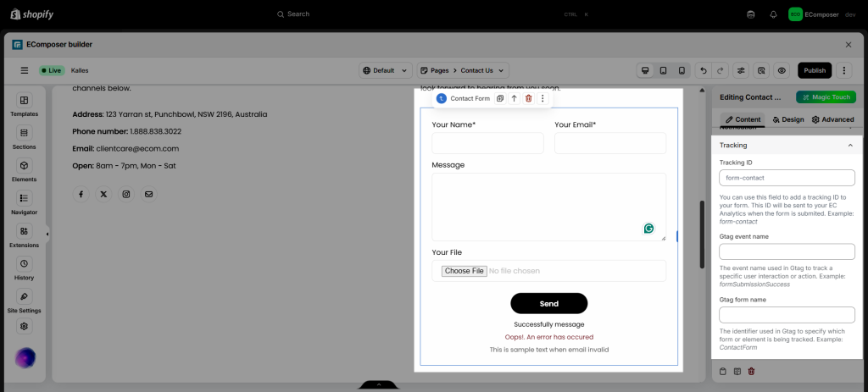Open the History panel
This screenshot has width=868, height=392.
(24, 269)
